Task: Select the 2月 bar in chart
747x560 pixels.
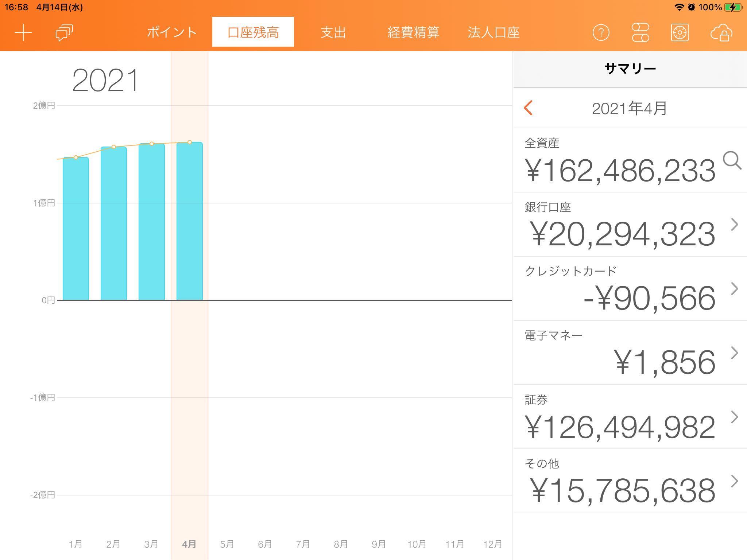Action: click(x=114, y=223)
